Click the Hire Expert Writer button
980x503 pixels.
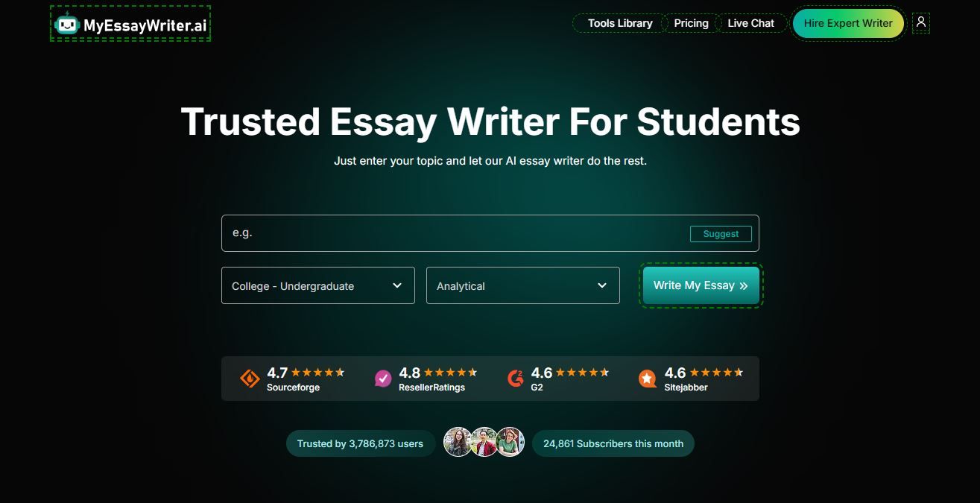(847, 23)
